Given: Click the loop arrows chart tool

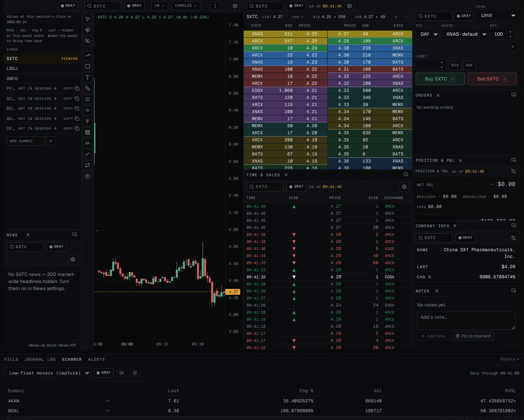Looking at the screenshot, I should tap(88, 165).
